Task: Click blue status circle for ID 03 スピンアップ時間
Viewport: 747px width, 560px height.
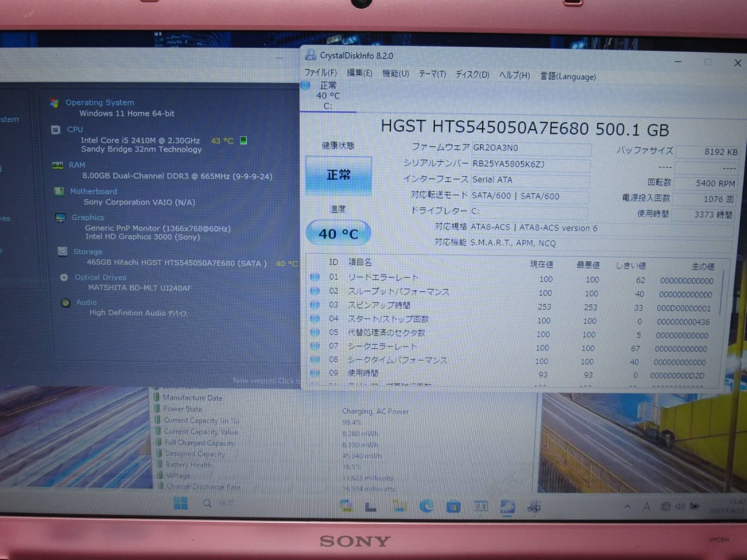Action: (315, 305)
